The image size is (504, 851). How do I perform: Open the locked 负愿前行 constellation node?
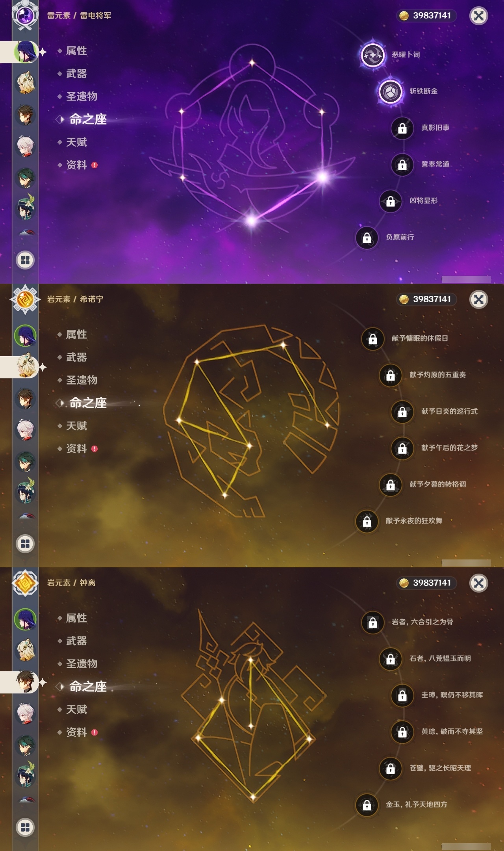tap(367, 238)
